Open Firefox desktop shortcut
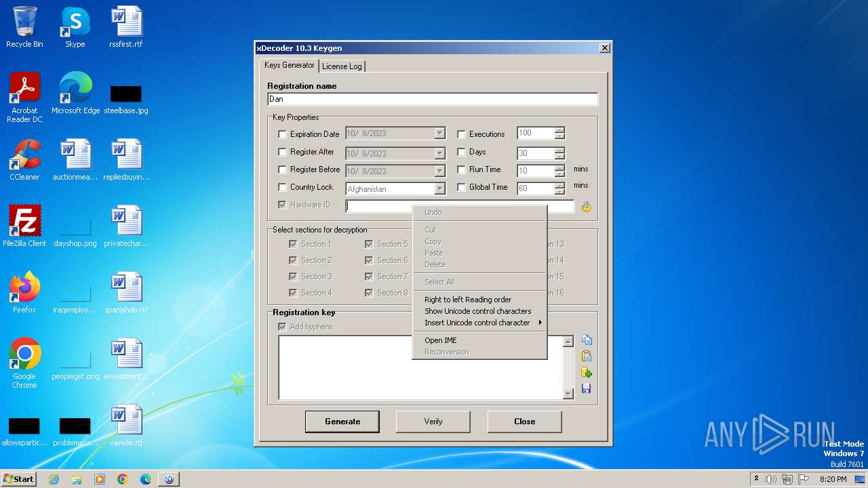The width and height of the screenshot is (868, 488). pyautogui.click(x=24, y=293)
